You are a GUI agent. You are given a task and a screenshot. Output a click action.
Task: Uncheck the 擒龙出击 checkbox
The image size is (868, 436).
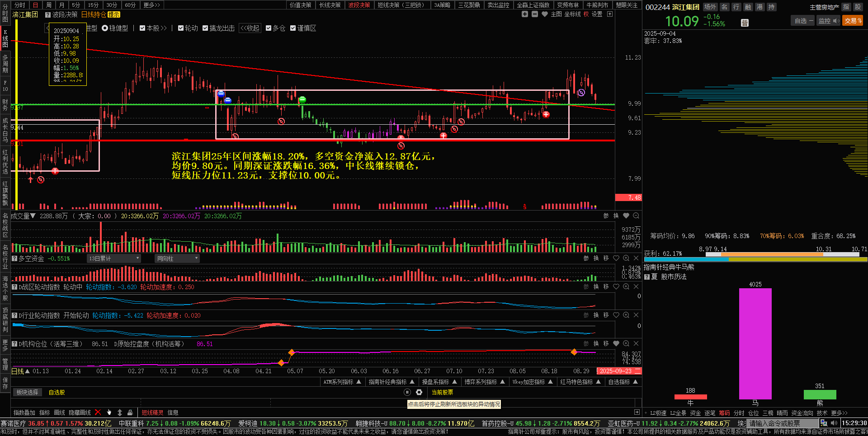pos(205,28)
